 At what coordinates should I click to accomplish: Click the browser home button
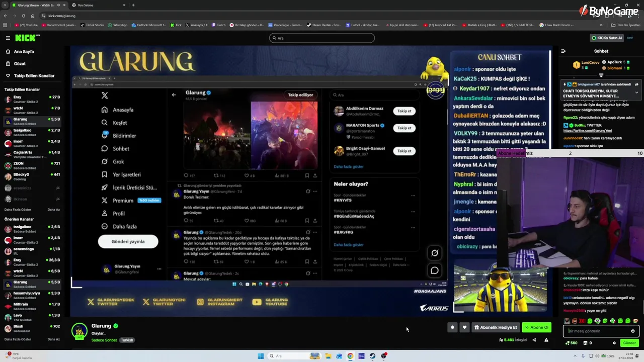(33, 16)
